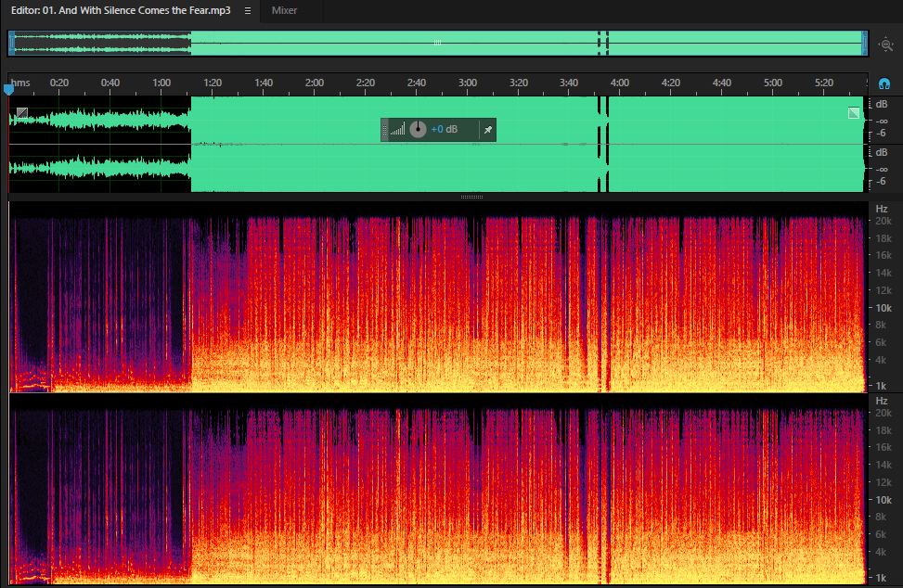Click the right handle of the overview navigator

(x=864, y=44)
